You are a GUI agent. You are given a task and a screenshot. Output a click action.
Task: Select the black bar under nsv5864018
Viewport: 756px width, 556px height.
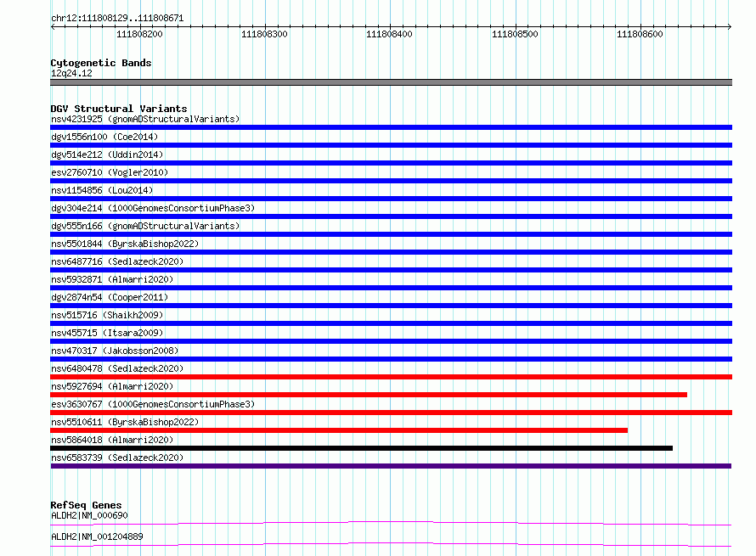[362, 448]
